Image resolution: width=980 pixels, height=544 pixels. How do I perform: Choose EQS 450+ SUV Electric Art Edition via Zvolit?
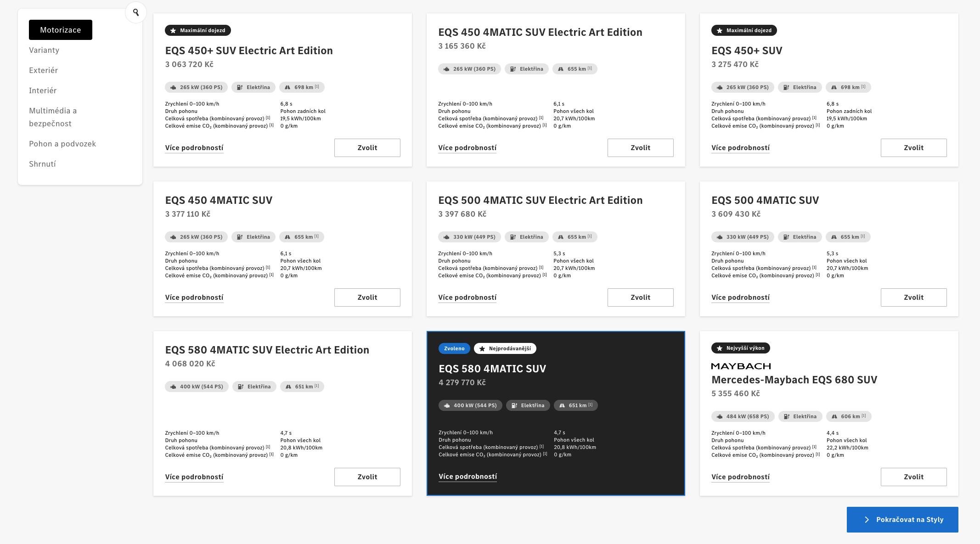click(x=367, y=148)
